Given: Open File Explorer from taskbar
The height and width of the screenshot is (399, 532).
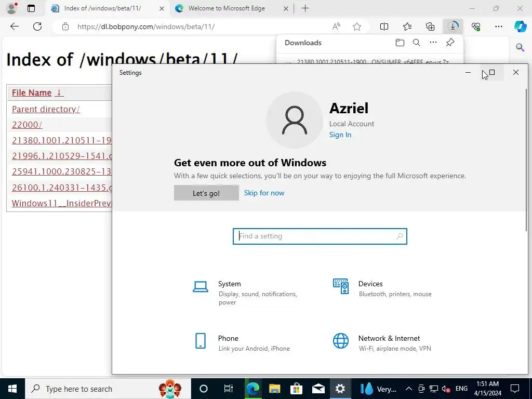Looking at the screenshot, I should (274, 389).
